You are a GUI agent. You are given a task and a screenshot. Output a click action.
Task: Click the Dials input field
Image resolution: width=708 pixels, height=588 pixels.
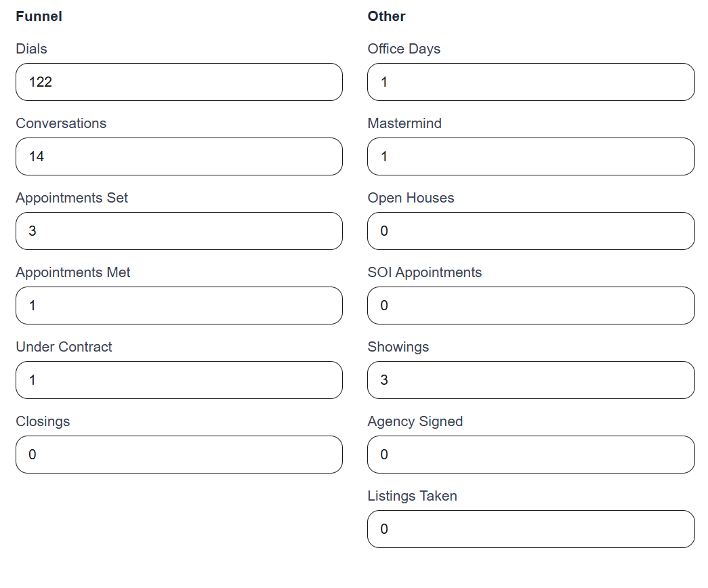pos(180,82)
